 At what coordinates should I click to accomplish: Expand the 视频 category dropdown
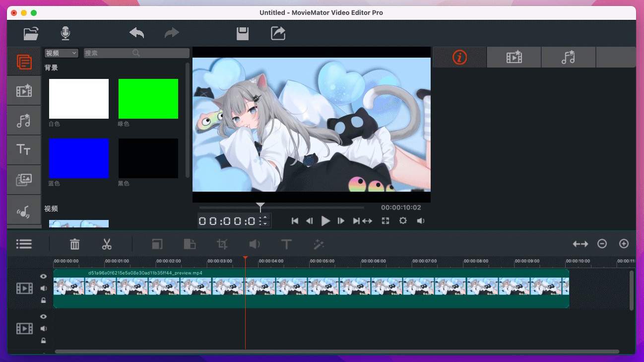click(62, 53)
